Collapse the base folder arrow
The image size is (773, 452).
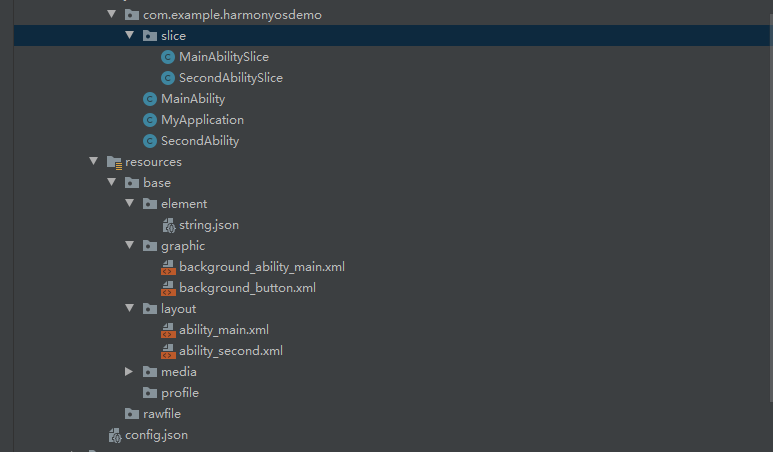[x=112, y=182]
